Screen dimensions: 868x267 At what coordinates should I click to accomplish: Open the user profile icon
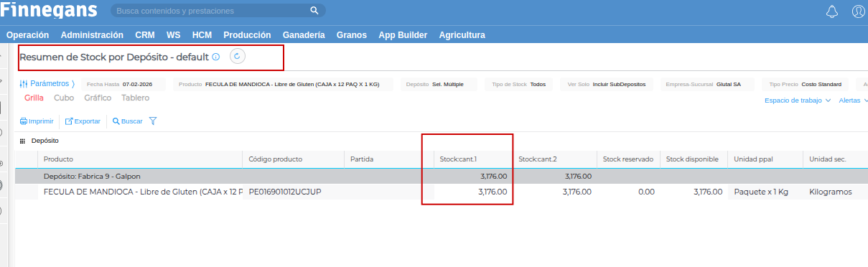click(x=858, y=11)
